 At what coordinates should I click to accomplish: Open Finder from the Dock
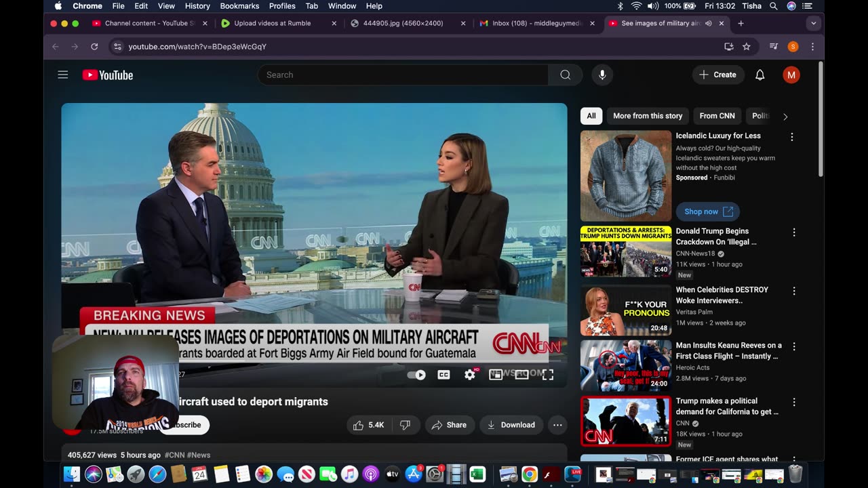pyautogui.click(x=72, y=474)
